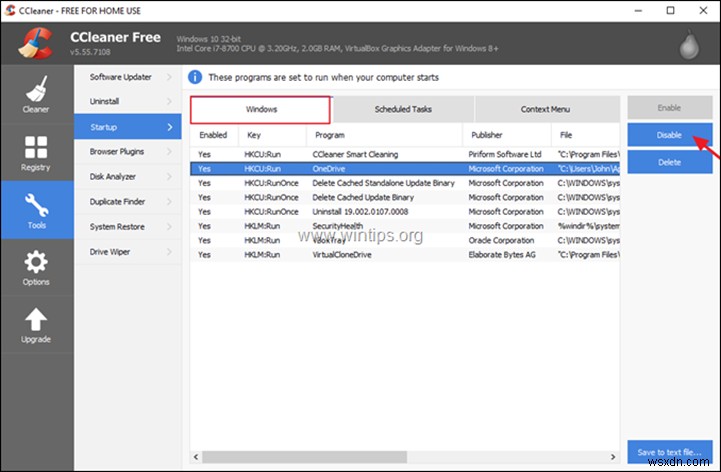Click chevron next to Startup
721x472 pixels.
click(170, 127)
